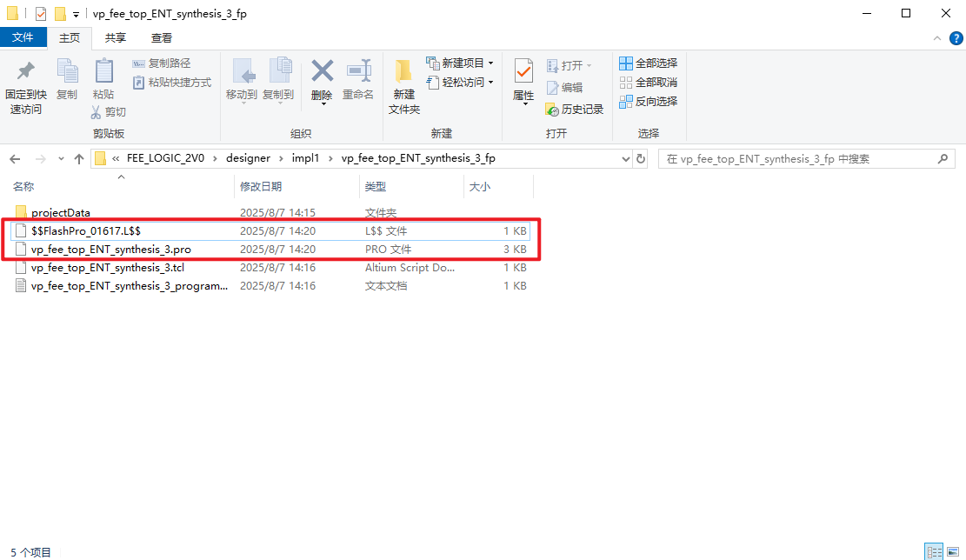Click the FEE_LOGIC_2V0 breadcrumb
Viewport: 966px width, 560px height.
(165, 158)
